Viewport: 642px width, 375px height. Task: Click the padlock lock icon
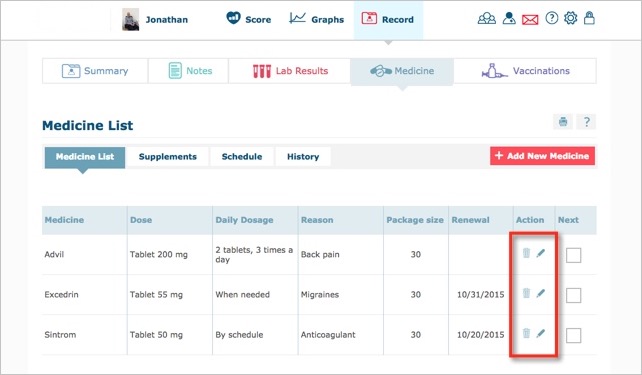589,18
